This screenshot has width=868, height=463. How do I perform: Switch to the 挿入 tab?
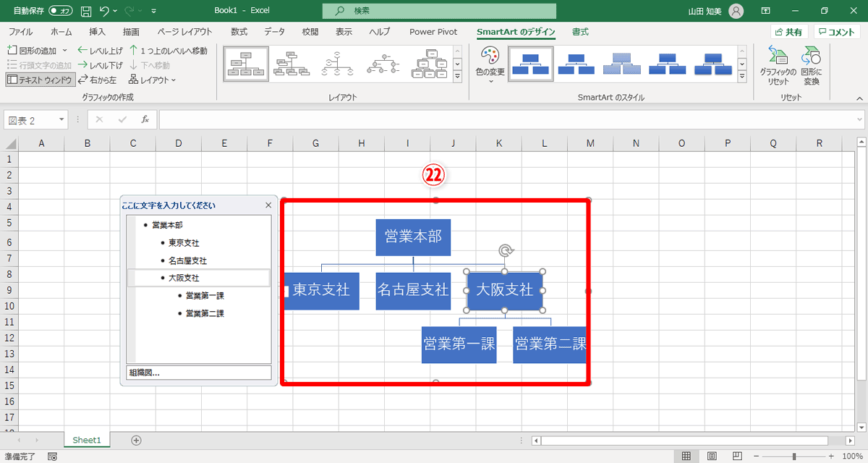[97, 32]
